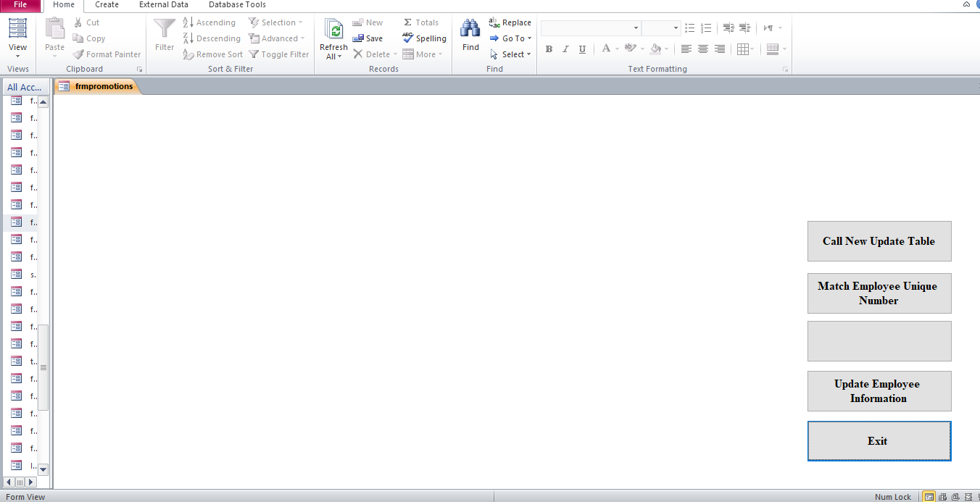
Task: Click Match Employee Unique Number button
Action: tap(879, 293)
